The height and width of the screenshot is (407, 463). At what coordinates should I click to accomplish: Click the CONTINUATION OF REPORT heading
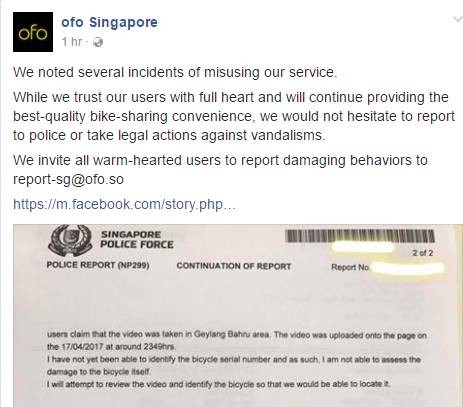click(234, 266)
